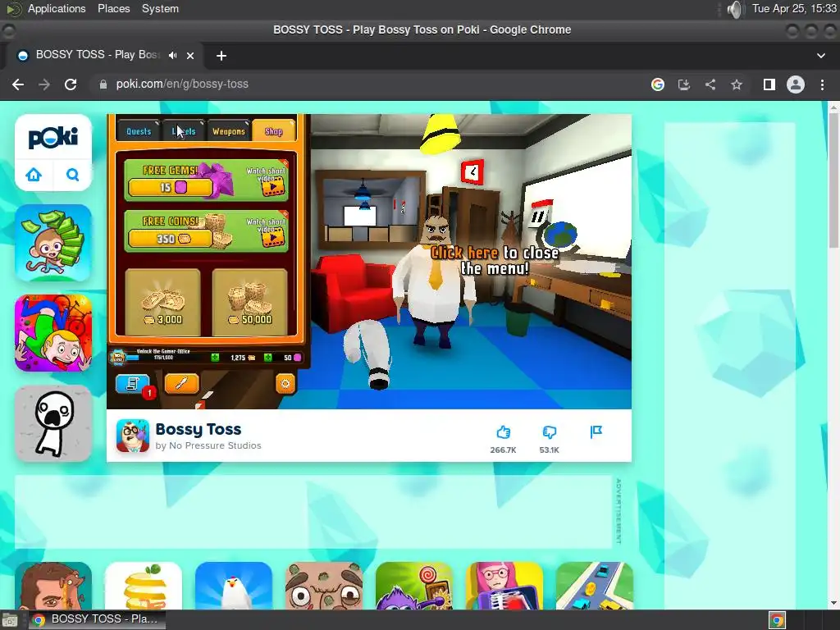
Task: Dislike Bossy Toss with thumbs down
Action: pyautogui.click(x=549, y=432)
